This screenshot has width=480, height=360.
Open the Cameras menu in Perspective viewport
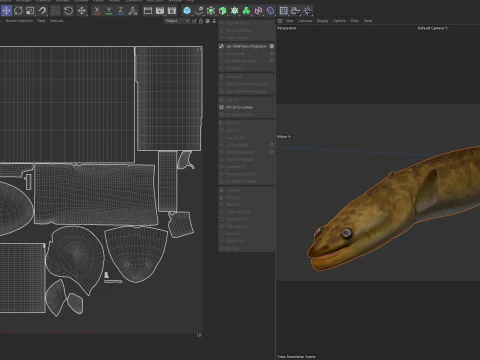[x=305, y=21]
